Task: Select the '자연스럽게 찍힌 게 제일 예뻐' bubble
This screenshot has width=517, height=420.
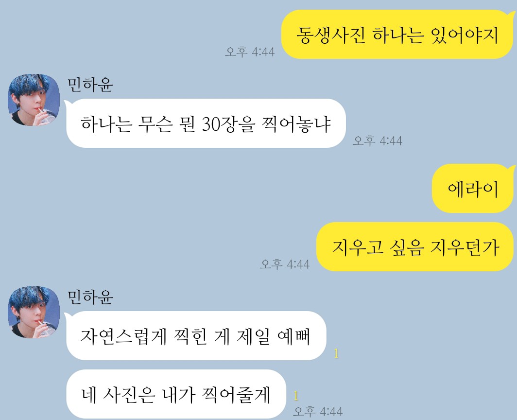Action: tap(196, 336)
